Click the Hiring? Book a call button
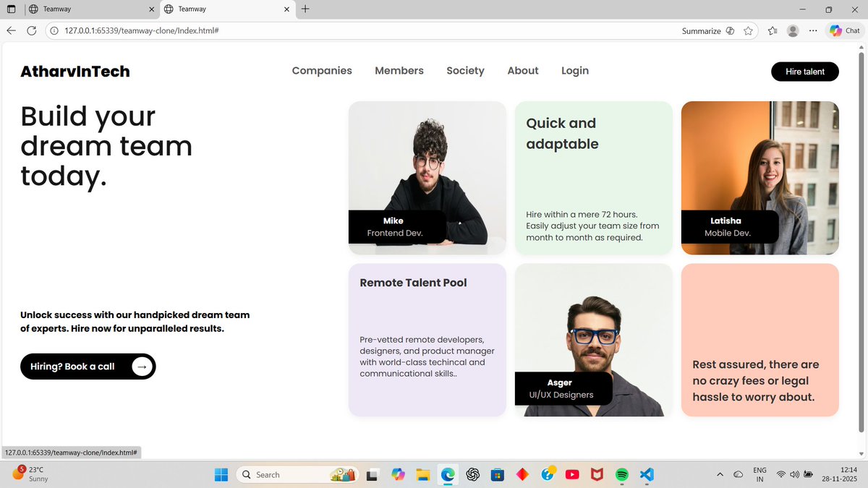This screenshot has height=488, width=868. point(87,367)
